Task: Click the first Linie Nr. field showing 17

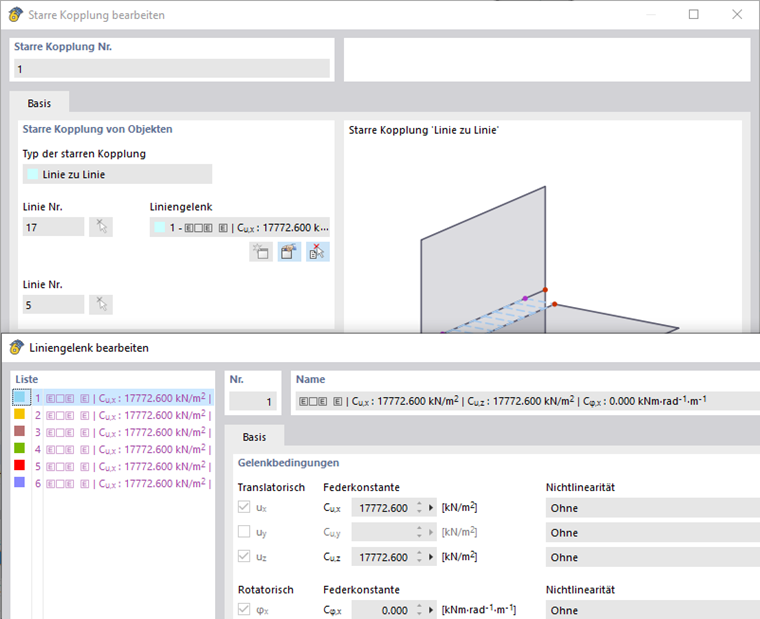Action: click(x=53, y=227)
